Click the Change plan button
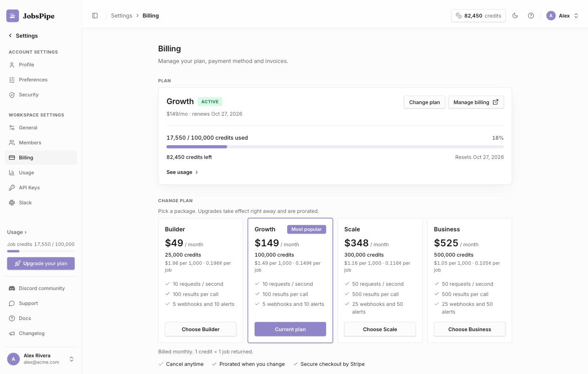 pyautogui.click(x=424, y=102)
